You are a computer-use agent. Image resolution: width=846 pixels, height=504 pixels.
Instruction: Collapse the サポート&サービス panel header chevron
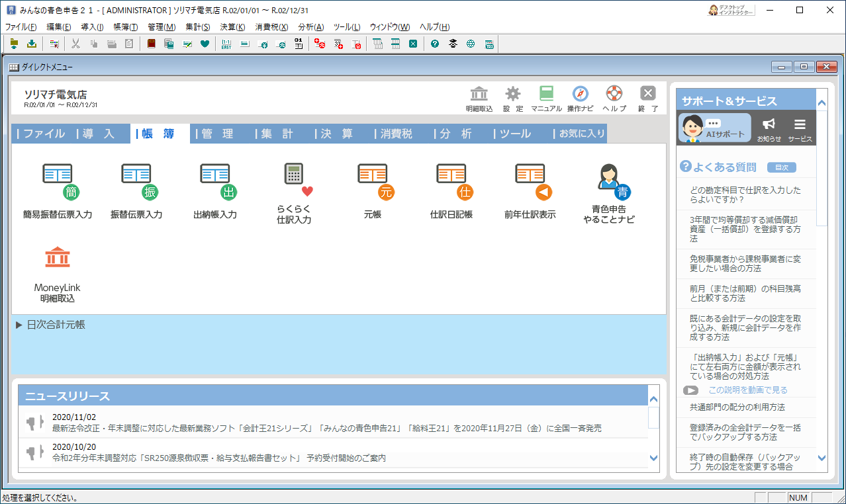coord(822,103)
